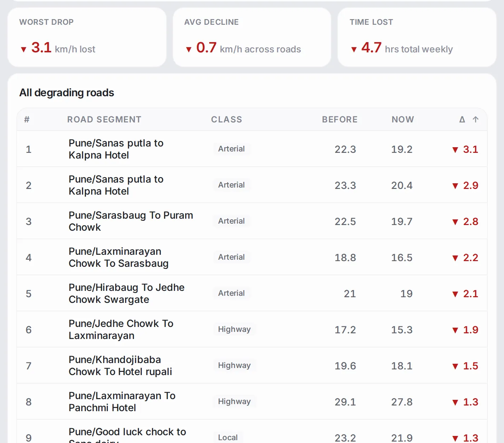Click Sanas putla segment in row 1
Screen dimensions: 504x443
(x=116, y=149)
